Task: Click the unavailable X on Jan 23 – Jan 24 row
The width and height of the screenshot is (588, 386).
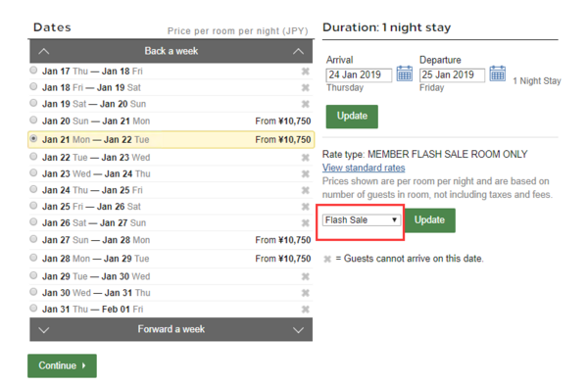Action: click(x=305, y=173)
